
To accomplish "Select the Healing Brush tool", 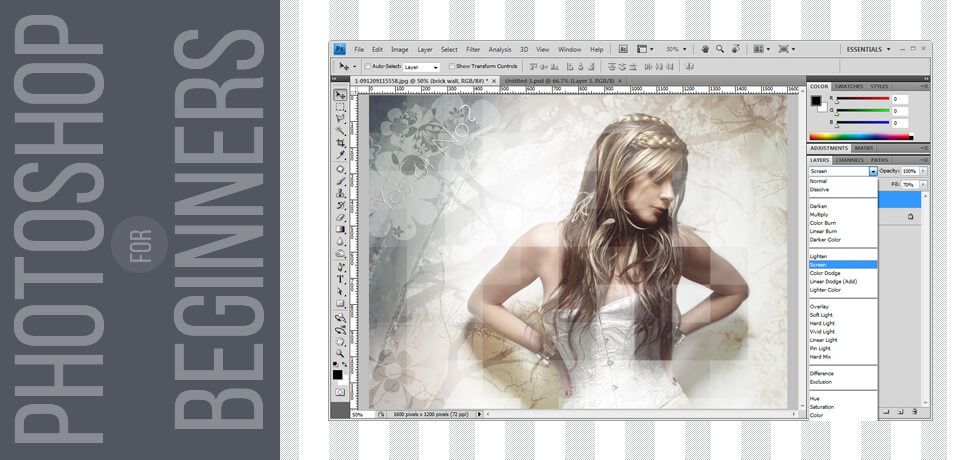I will (x=340, y=169).
